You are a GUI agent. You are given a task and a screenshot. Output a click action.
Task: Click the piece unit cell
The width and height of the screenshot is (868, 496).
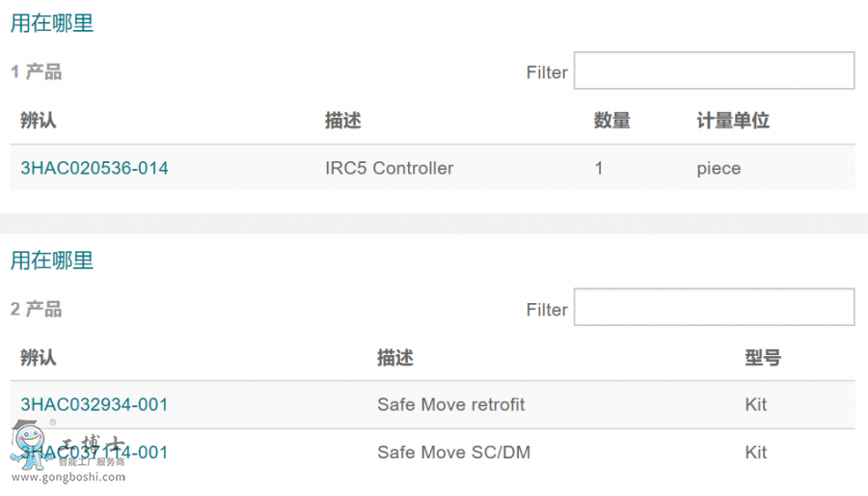[x=719, y=168]
